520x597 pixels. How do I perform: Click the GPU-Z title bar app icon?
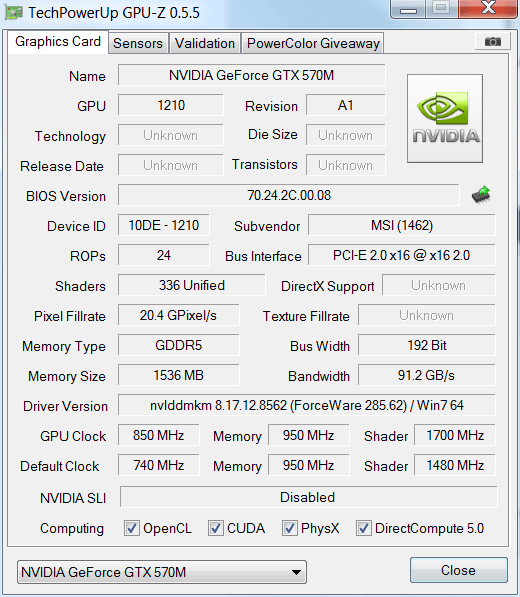13,12
